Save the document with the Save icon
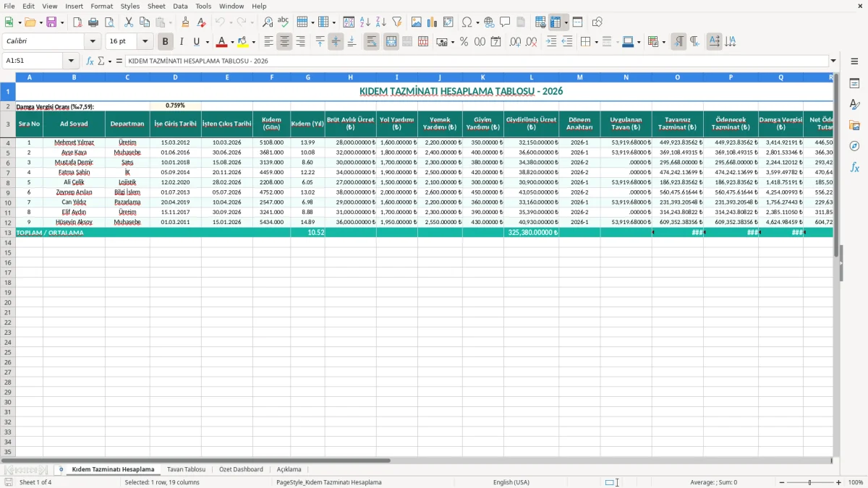The image size is (868, 488). coord(51,22)
